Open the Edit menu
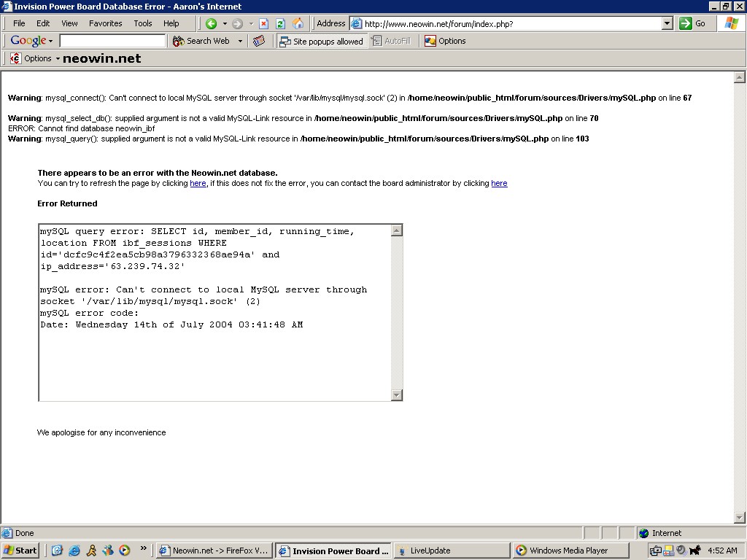This screenshot has width=747, height=560. point(43,23)
